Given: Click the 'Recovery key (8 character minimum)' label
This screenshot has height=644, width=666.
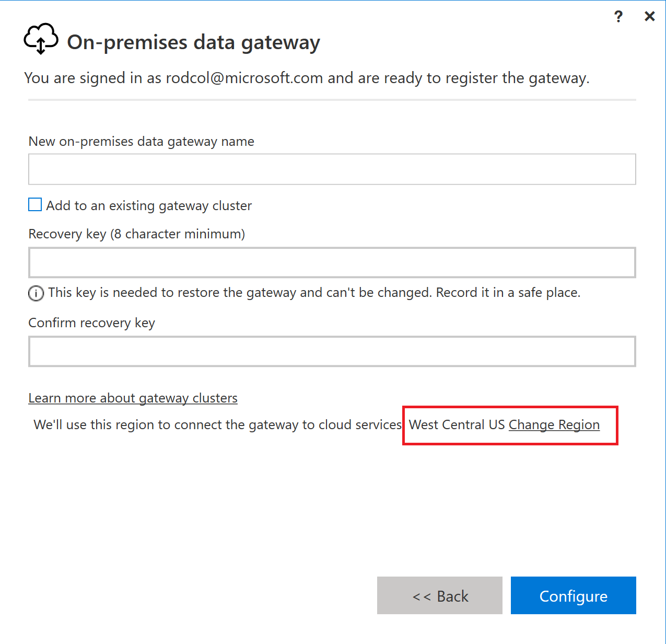Looking at the screenshot, I should [136, 234].
